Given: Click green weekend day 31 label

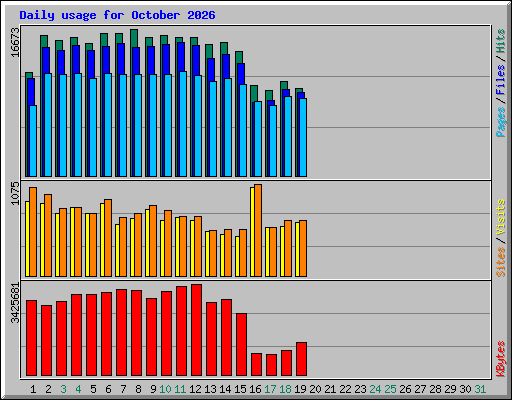Looking at the screenshot, I should (480, 389).
